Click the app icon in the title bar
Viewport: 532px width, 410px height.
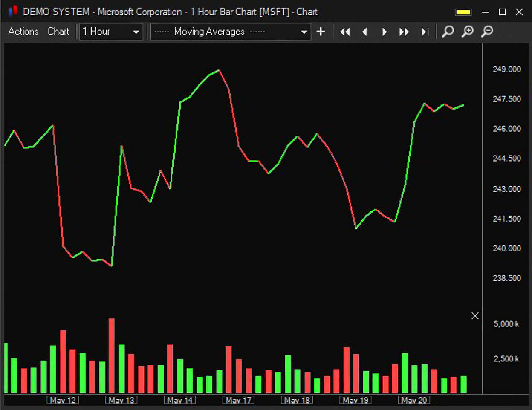[13, 11]
